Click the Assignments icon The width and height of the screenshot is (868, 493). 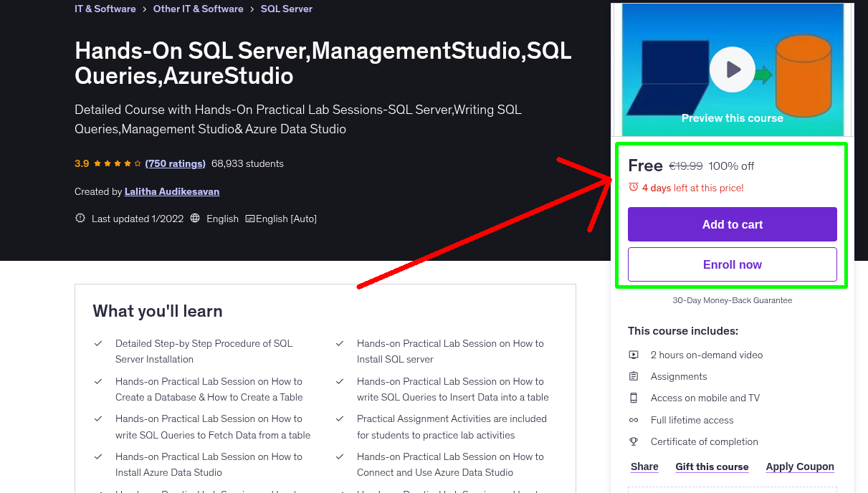(634, 376)
